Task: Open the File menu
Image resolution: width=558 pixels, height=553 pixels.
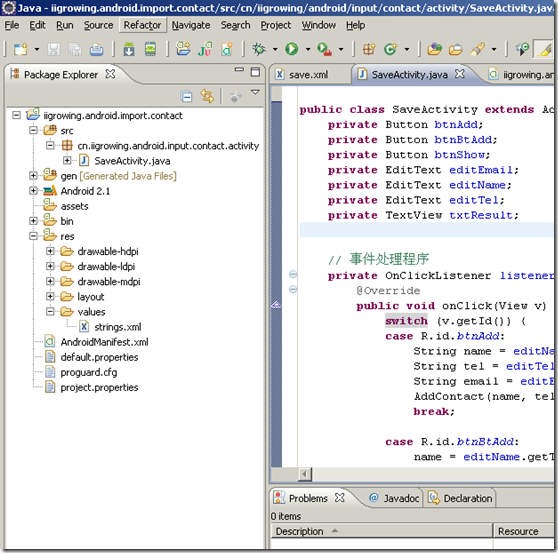Action: click(12, 25)
